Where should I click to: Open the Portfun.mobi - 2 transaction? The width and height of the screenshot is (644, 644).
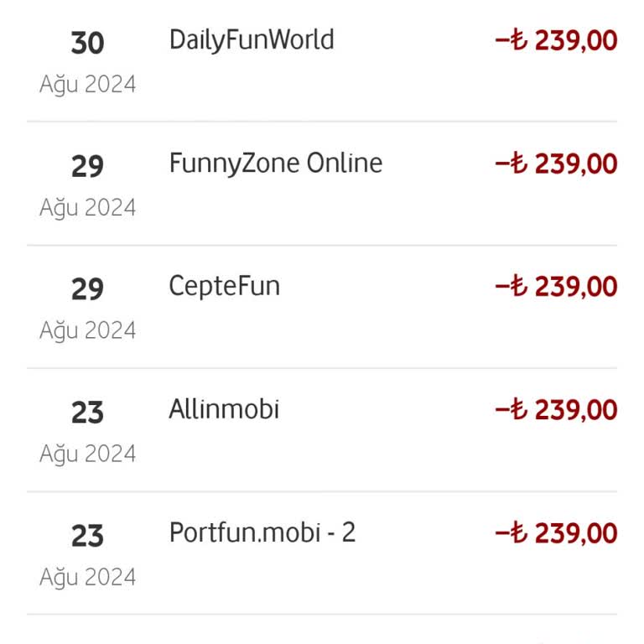262,532
